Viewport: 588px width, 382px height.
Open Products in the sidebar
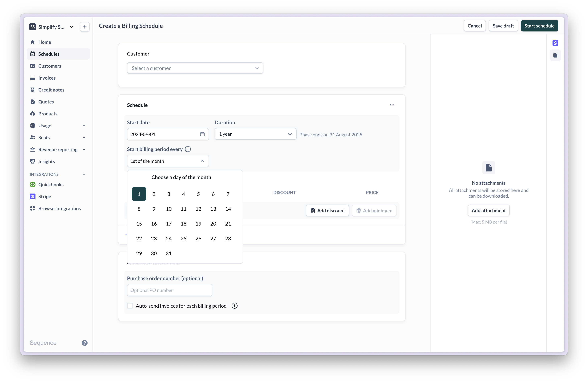pos(58,114)
